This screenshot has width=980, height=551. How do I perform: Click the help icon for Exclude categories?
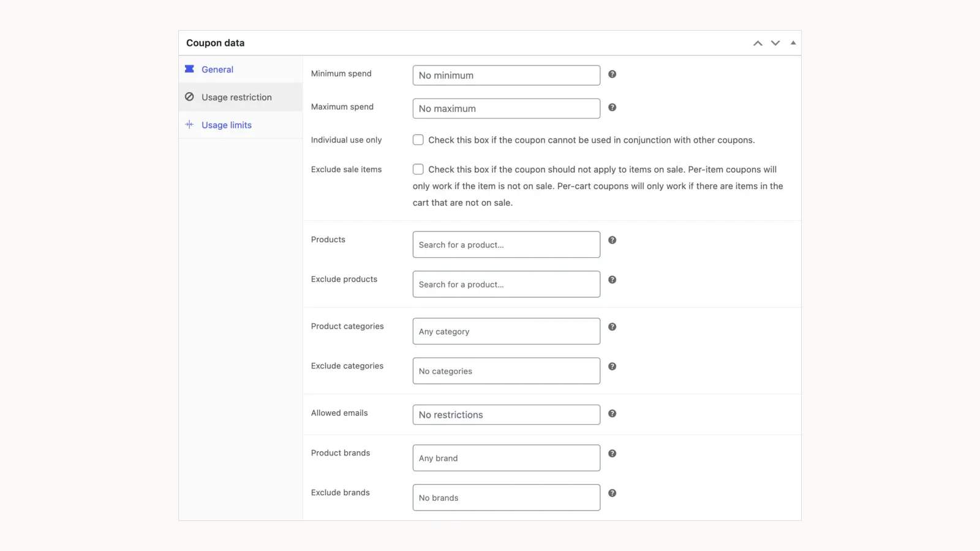pos(612,366)
